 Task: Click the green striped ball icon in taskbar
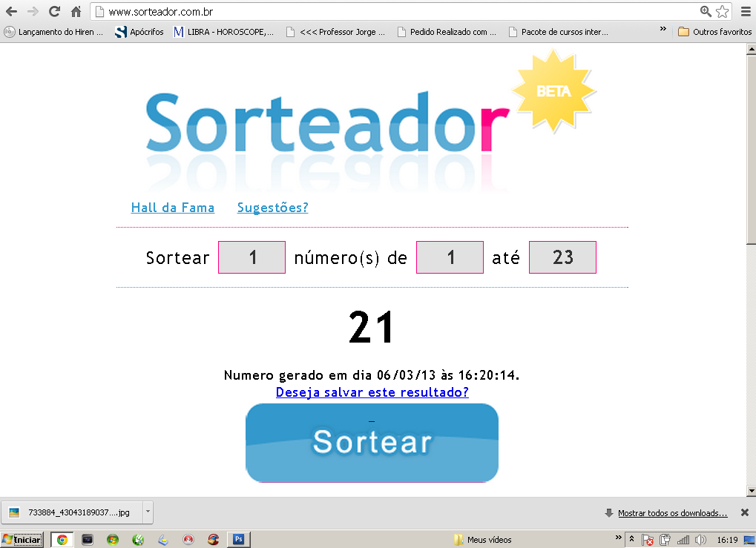138,540
